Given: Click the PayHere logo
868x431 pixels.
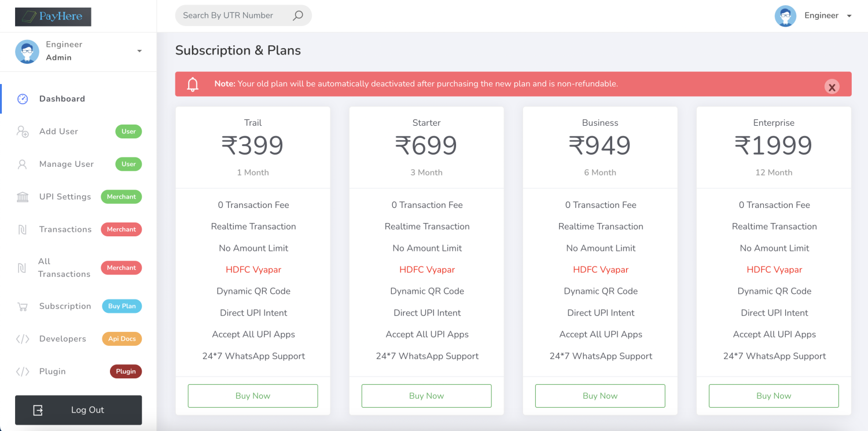Looking at the screenshot, I should tap(53, 17).
